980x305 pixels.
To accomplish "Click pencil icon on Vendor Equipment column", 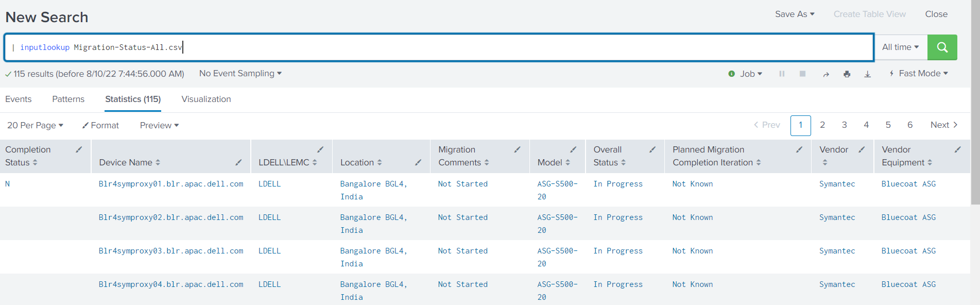I will coord(957,149).
